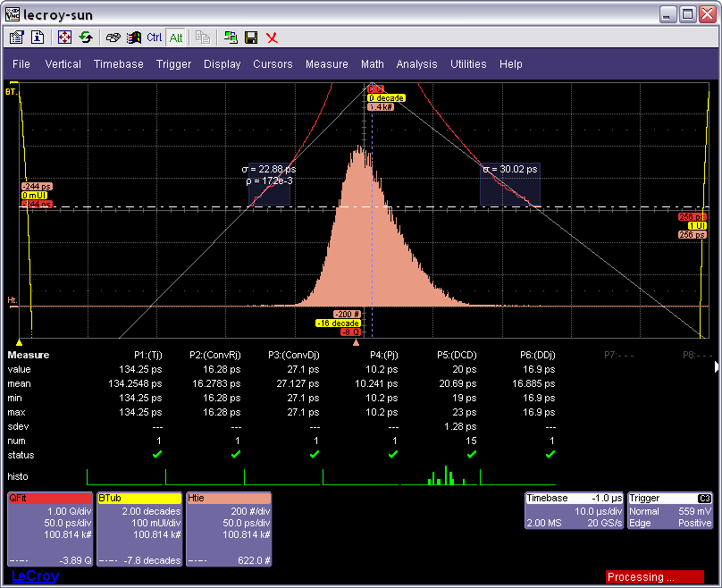
Task: Select the P6:(DDj) measurement column header
Action: 538,355
